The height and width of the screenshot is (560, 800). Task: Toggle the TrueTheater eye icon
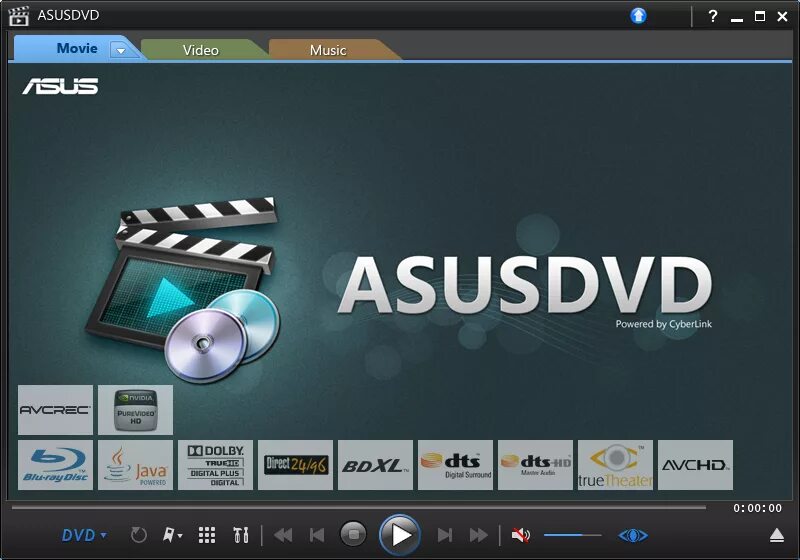pos(633,536)
